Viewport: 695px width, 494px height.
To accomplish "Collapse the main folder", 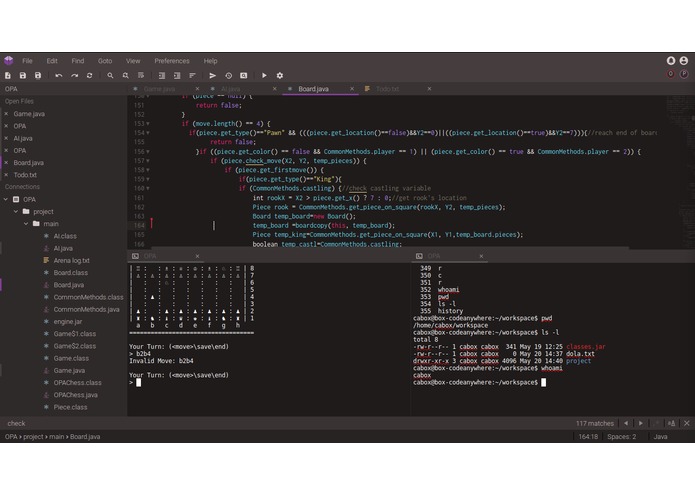I will click(x=26, y=224).
